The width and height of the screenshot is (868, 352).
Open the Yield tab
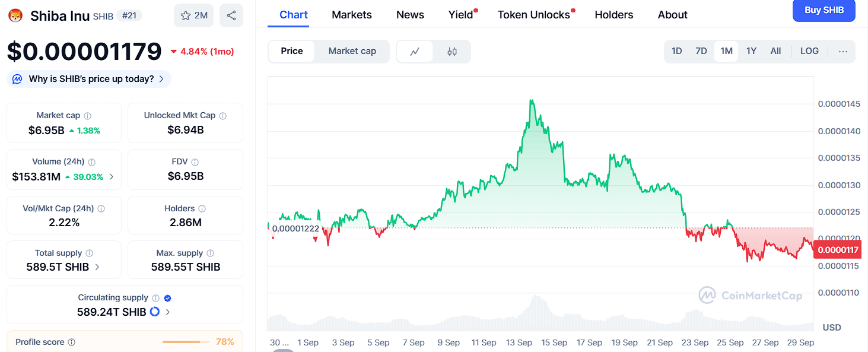(x=461, y=15)
